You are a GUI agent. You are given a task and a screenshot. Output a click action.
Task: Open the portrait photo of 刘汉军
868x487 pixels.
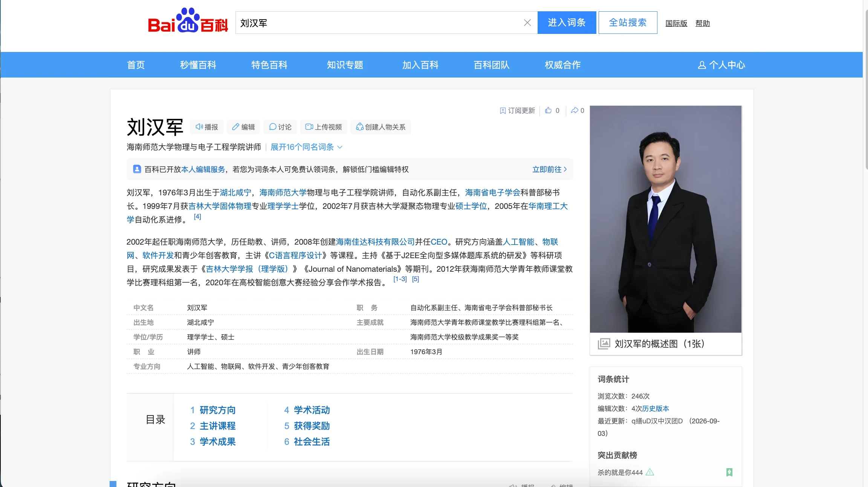point(666,219)
